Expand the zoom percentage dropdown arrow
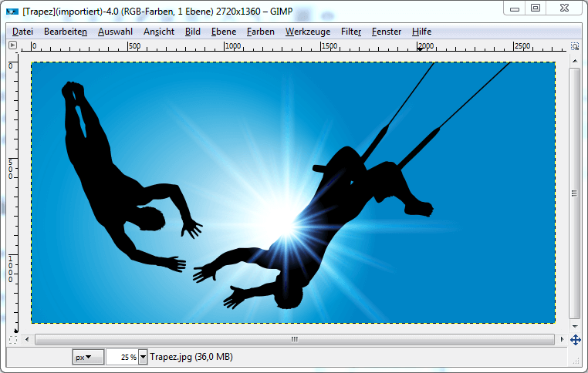 point(143,357)
